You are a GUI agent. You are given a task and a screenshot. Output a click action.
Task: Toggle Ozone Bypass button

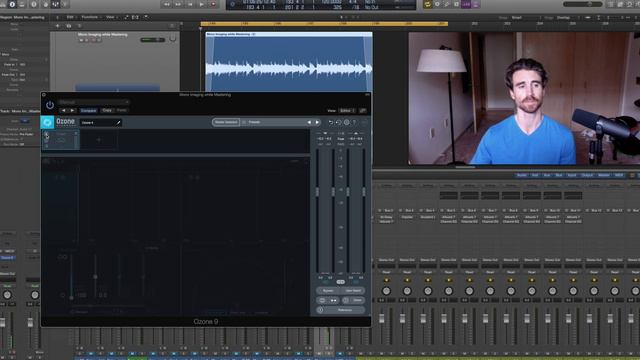click(328, 291)
